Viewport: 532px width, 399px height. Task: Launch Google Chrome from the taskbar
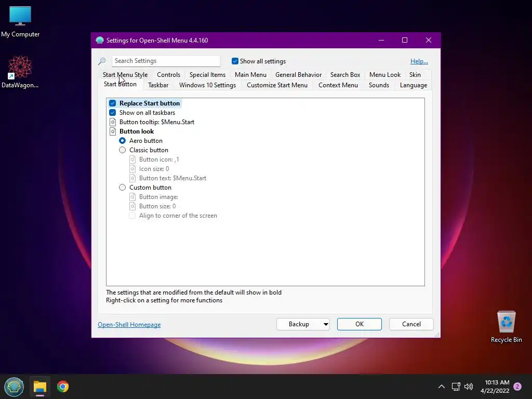(x=63, y=387)
